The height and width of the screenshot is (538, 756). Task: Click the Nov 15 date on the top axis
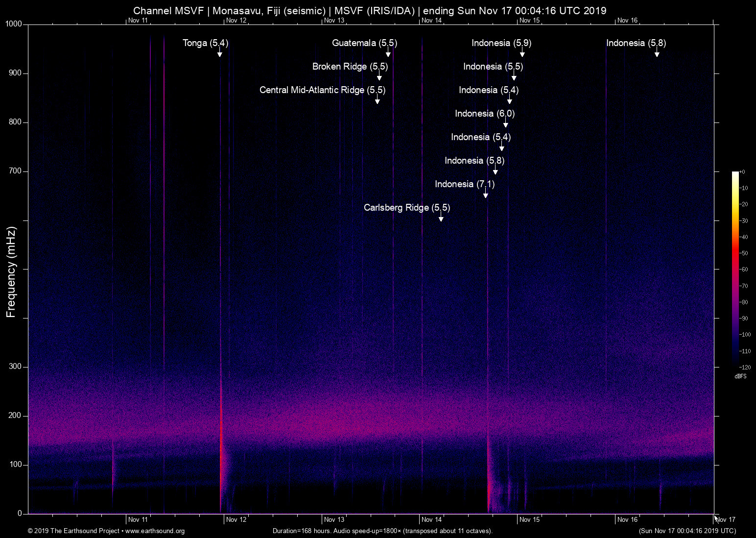click(x=530, y=21)
